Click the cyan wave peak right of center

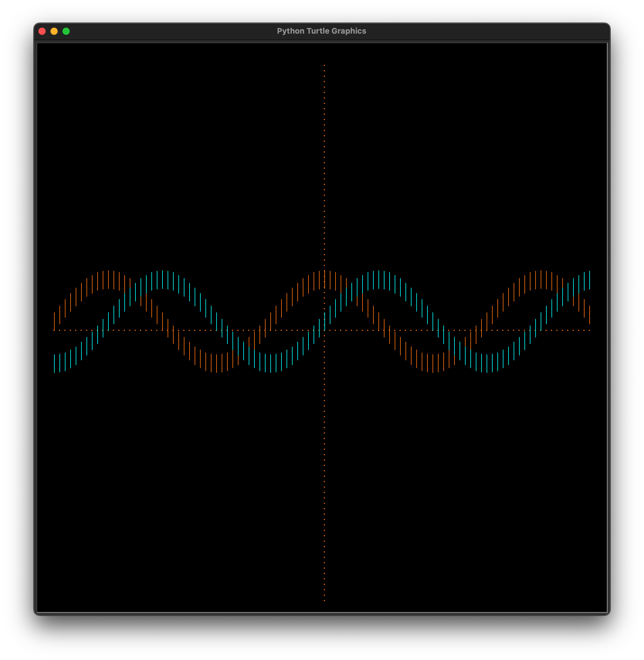click(379, 280)
